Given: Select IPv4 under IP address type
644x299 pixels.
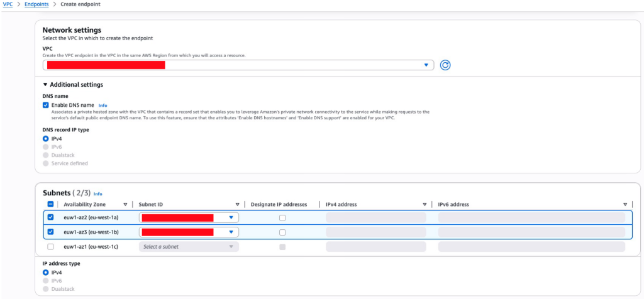Looking at the screenshot, I should tap(46, 273).
